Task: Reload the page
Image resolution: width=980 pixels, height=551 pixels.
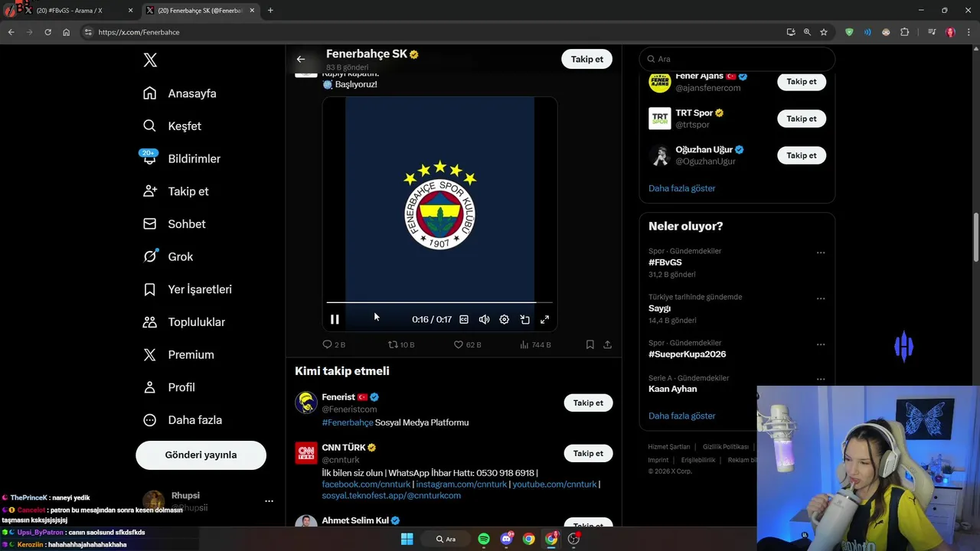Action: click(x=47, y=32)
